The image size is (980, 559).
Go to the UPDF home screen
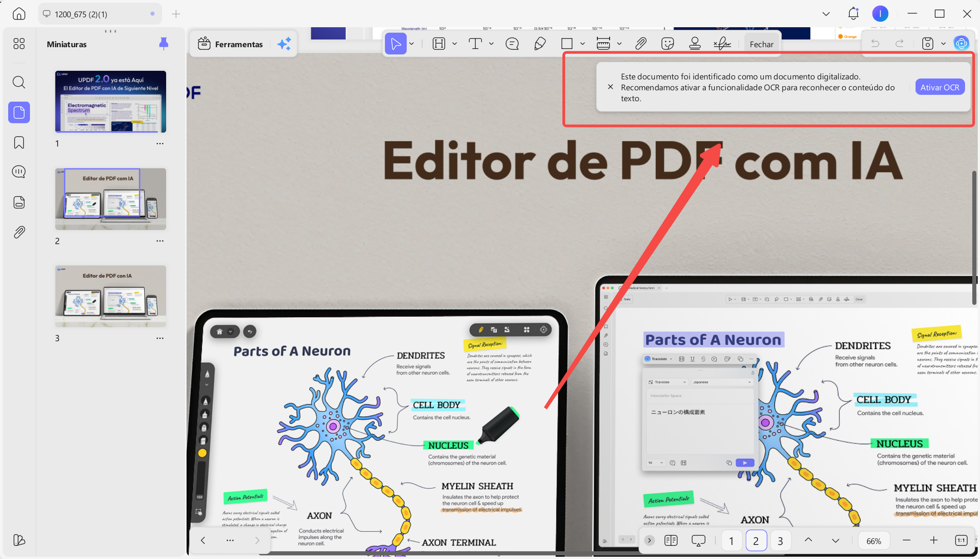click(19, 14)
